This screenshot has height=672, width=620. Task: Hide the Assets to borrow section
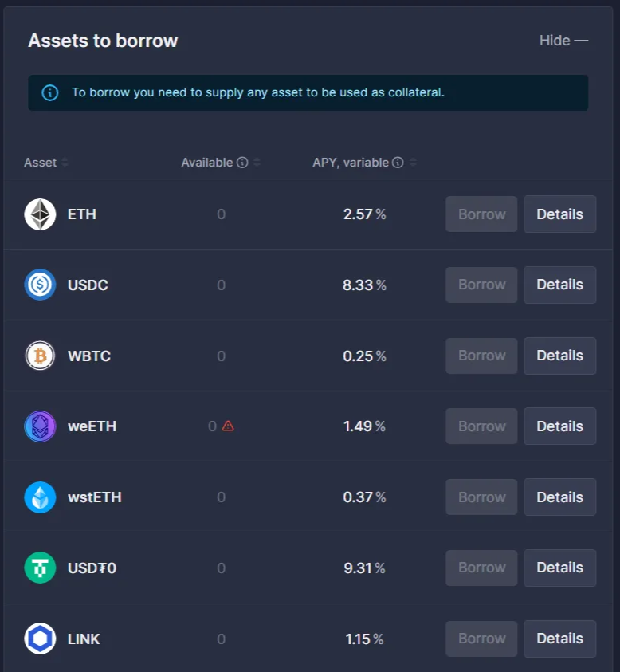tap(563, 41)
